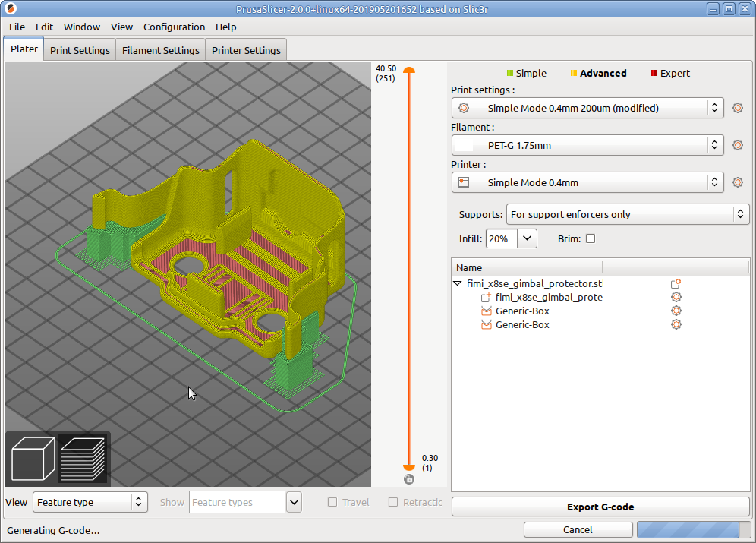Open filament settings via gear icon
The width and height of the screenshot is (756, 543).
737,145
